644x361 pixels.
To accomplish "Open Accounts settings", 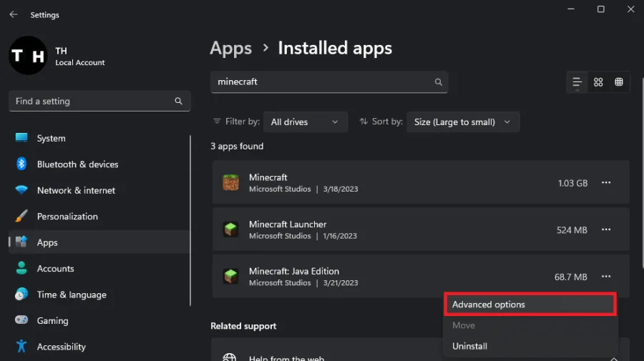I will coord(99,268).
